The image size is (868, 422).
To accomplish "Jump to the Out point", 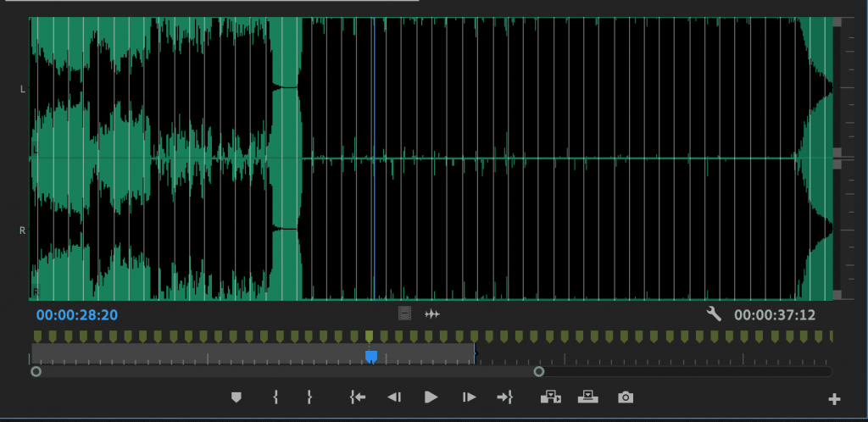I will (505, 397).
